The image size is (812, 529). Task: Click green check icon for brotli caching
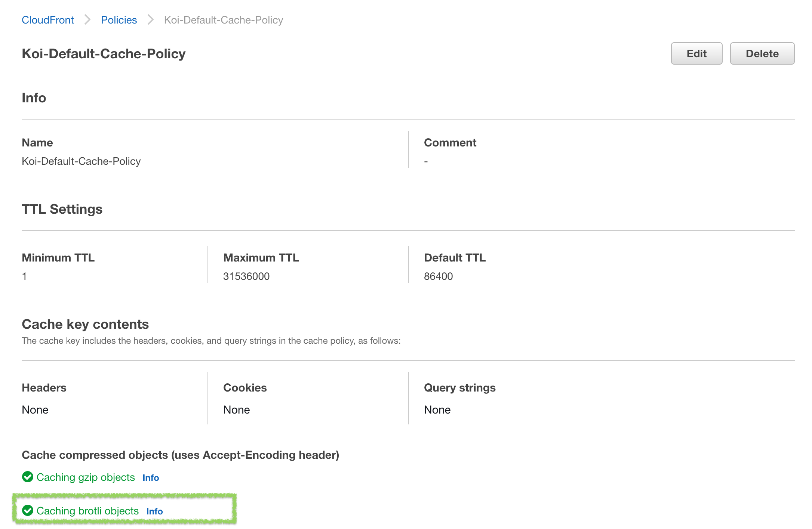[28, 511]
